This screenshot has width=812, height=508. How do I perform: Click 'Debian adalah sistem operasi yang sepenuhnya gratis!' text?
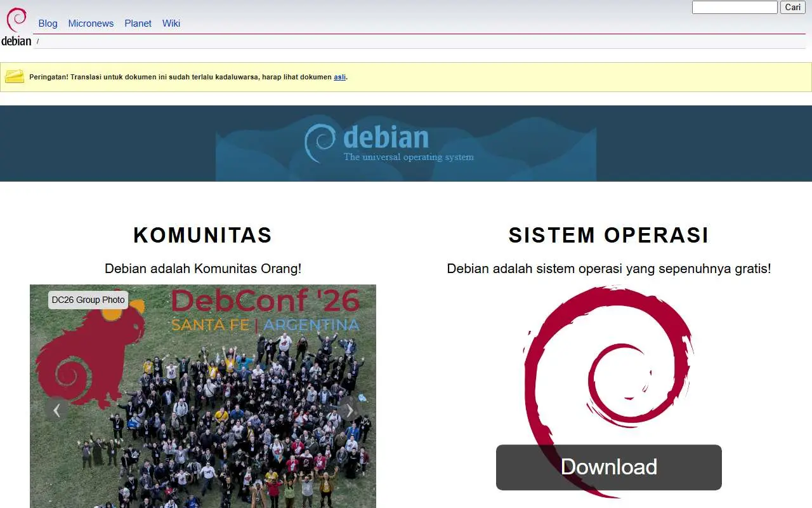coord(609,269)
